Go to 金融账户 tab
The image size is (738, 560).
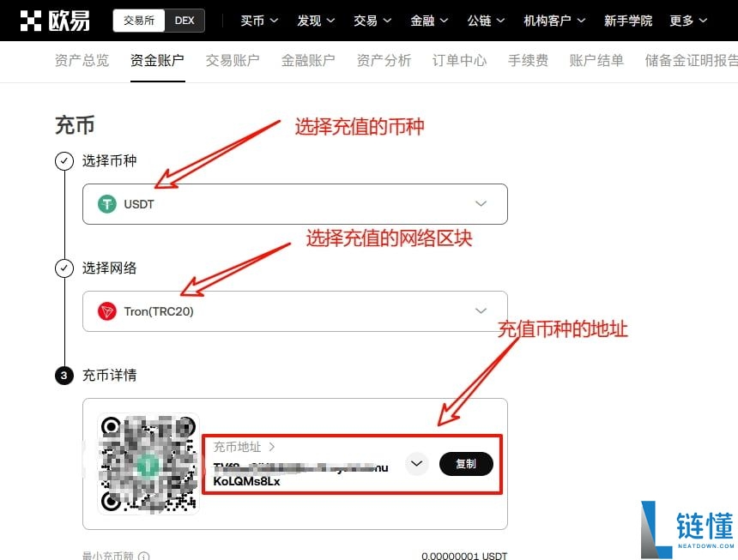308,60
